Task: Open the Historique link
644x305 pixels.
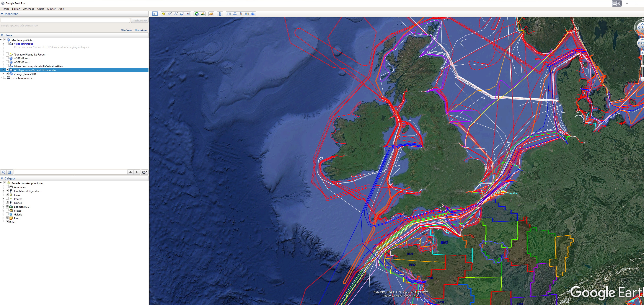Action: pyautogui.click(x=141, y=30)
